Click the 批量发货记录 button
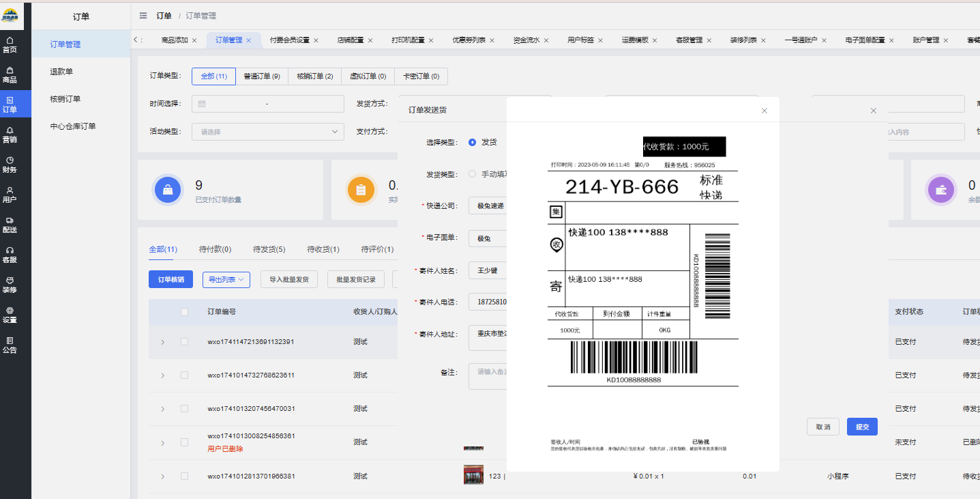The height and width of the screenshot is (499, 980). (356, 279)
